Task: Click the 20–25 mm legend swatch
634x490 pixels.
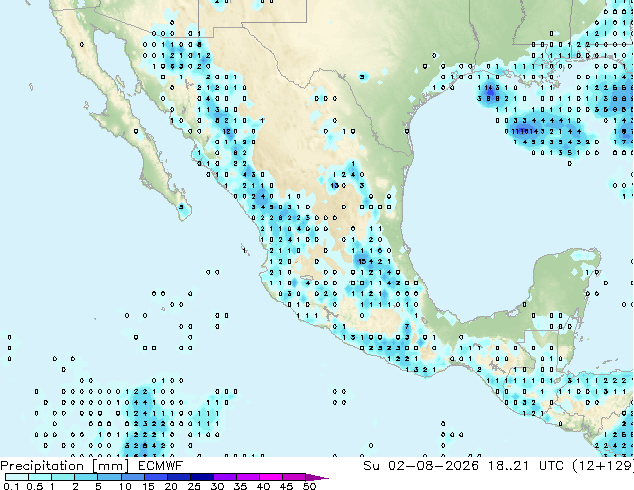Action: pyautogui.click(x=178, y=477)
